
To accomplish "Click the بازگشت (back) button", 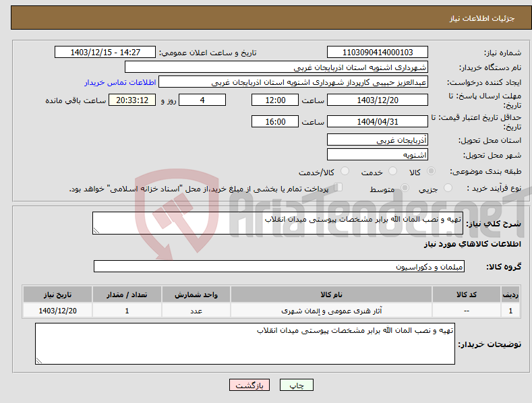I will click(x=249, y=385).
